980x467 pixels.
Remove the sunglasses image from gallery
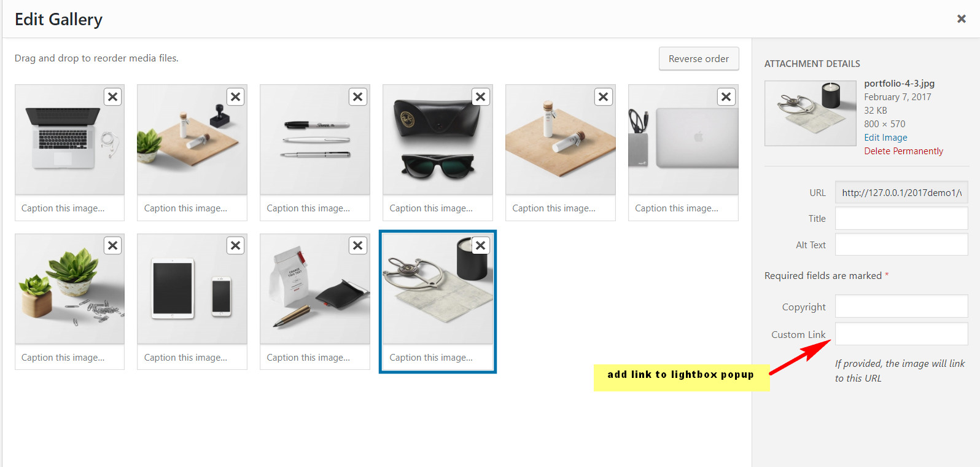481,96
